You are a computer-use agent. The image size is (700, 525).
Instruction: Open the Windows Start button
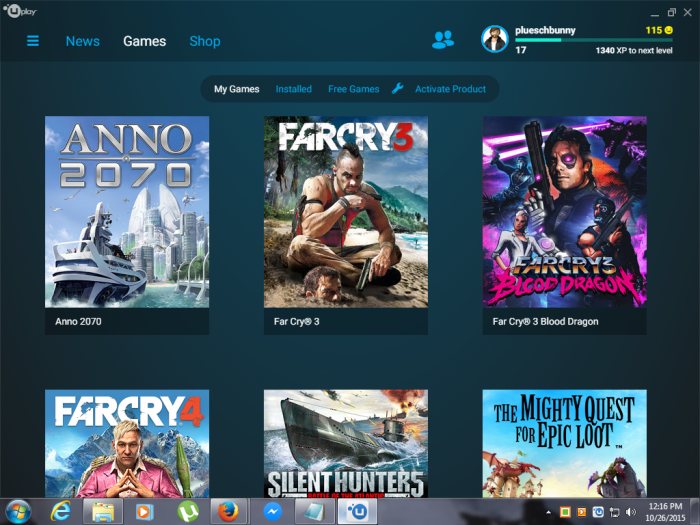click(18, 512)
